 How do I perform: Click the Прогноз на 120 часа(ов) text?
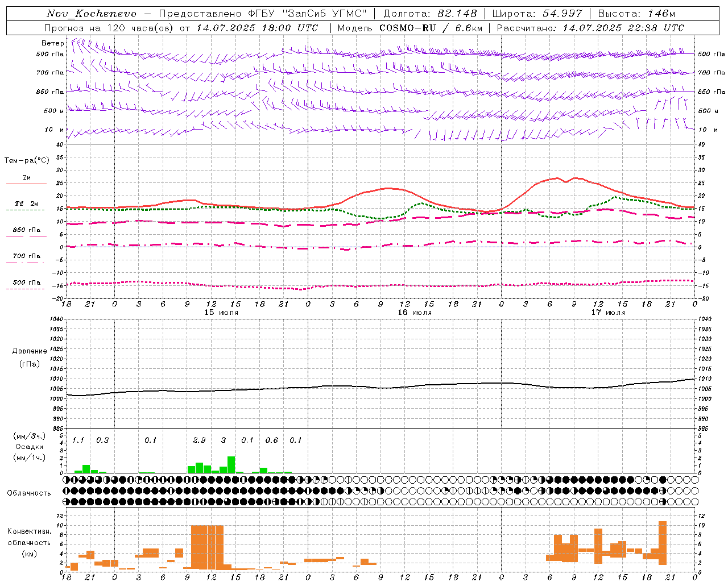pyautogui.click(x=109, y=28)
